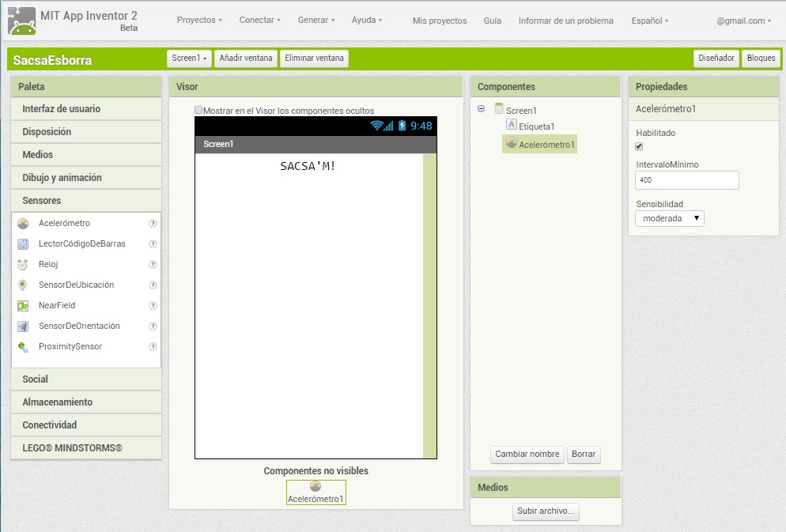Click the Screen1 title bar in the phone preview
The image size is (786, 532).
pos(316,145)
